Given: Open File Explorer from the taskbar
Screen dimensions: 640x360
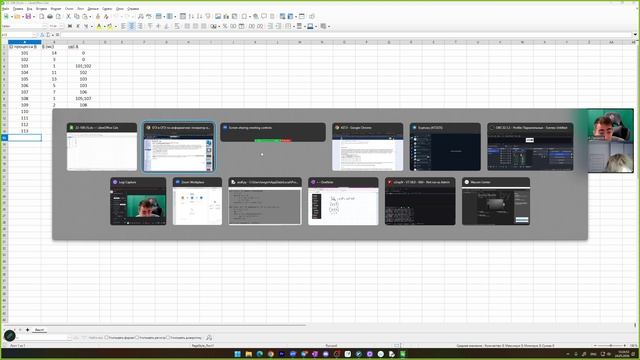Looking at the screenshot, I should pos(249,354).
